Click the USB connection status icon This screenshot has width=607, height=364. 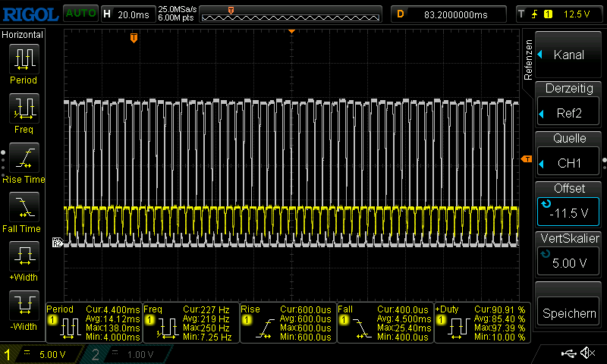[569, 353]
